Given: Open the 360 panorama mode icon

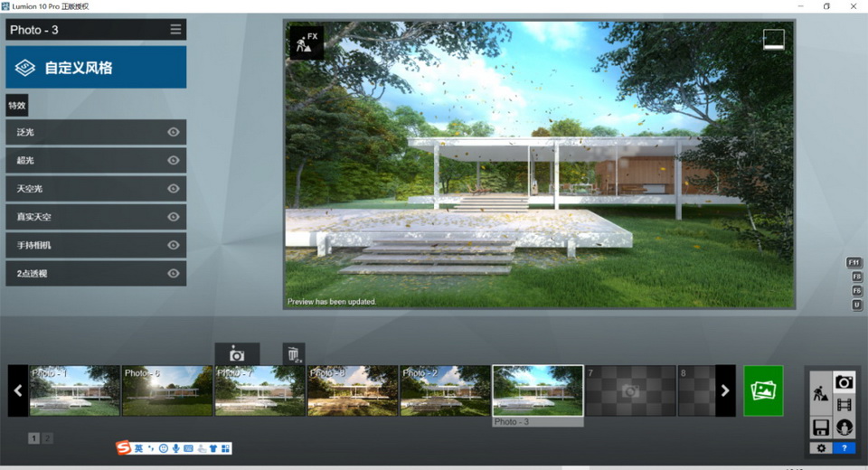Looking at the screenshot, I should tap(844, 427).
